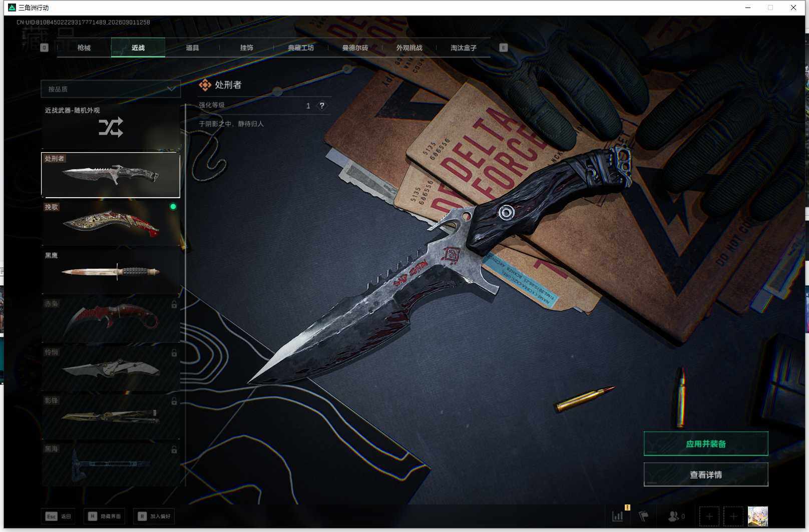Expand the 按品质 sort dropdown
The image size is (809, 532).
pyautogui.click(x=111, y=89)
